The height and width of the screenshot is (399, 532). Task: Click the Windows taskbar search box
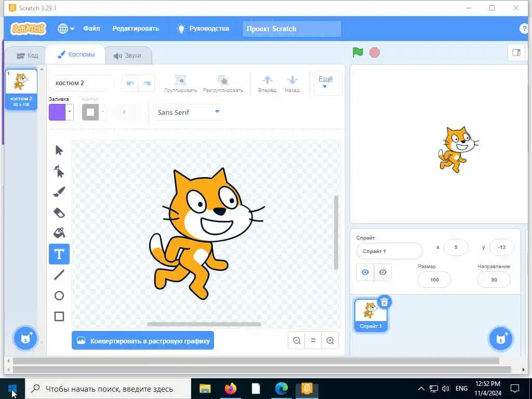pyautogui.click(x=108, y=389)
